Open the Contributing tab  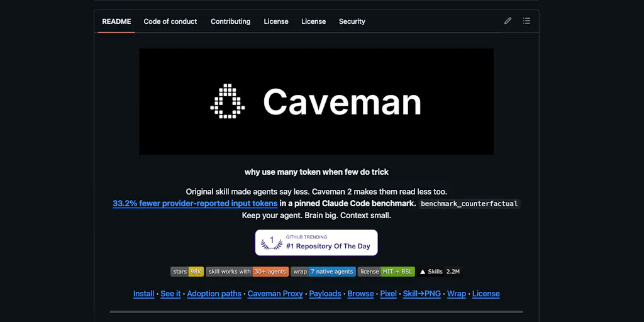tap(230, 21)
